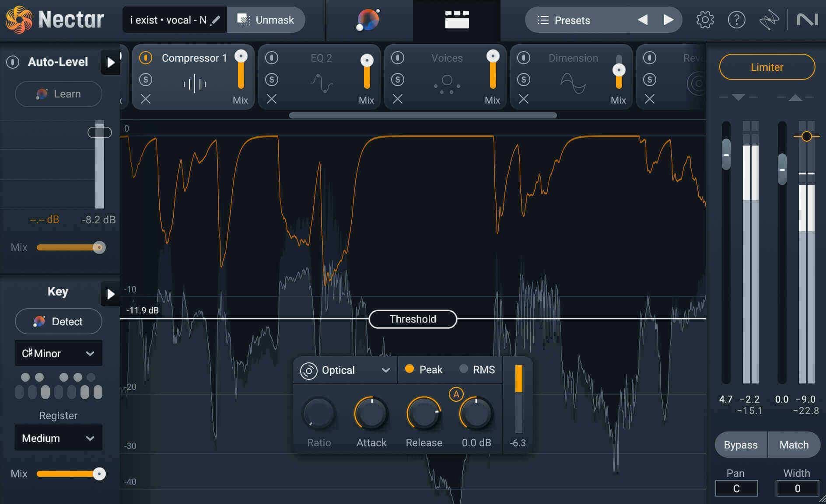This screenshot has height=504, width=826.
Task: Select Peak detection mode
Action: [x=424, y=370]
